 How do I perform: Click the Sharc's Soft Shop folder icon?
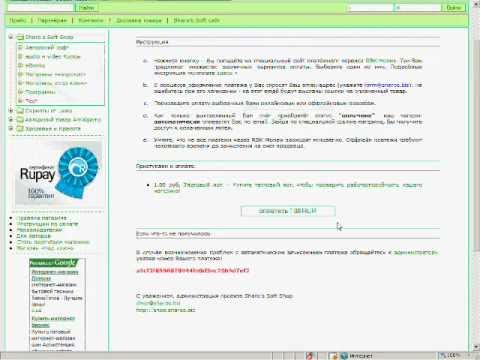coord(20,37)
